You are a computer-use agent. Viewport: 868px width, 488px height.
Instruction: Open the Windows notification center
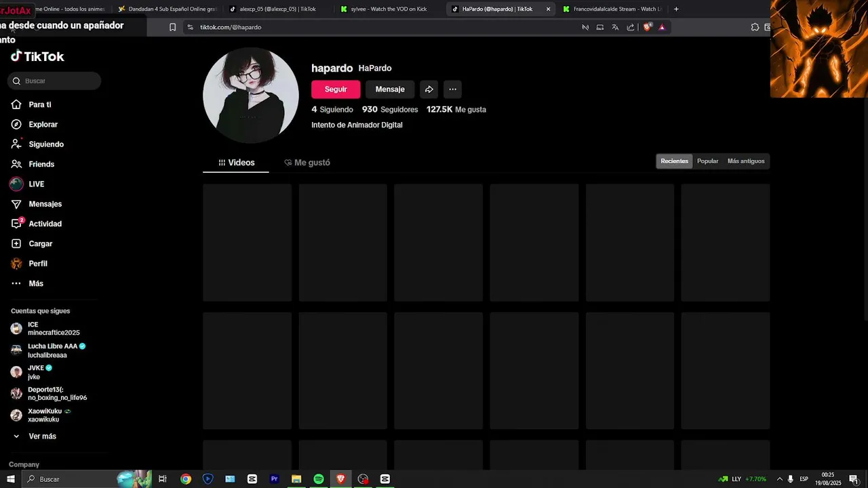point(854,479)
